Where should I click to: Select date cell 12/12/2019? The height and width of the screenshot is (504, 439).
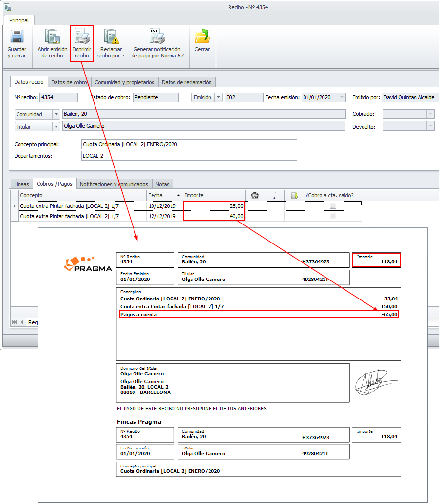[x=165, y=216]
